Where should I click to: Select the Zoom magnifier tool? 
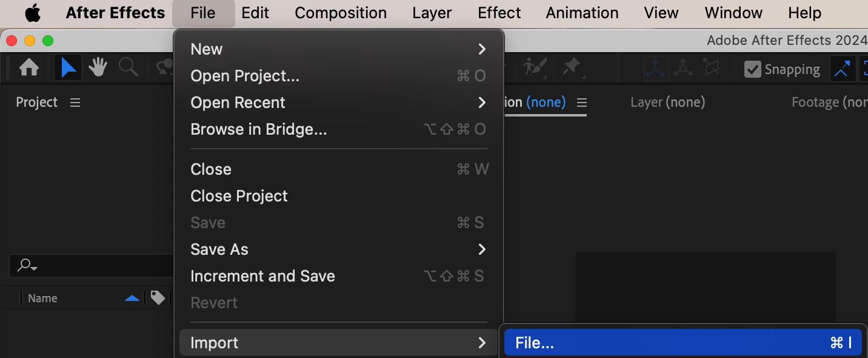click(129, 68)
